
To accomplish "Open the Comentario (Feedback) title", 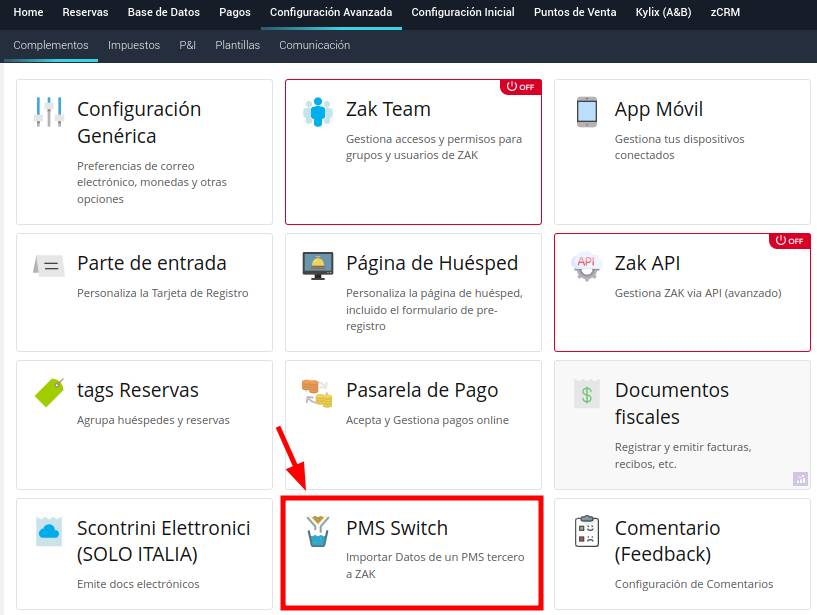I will [x=667, y=542].
